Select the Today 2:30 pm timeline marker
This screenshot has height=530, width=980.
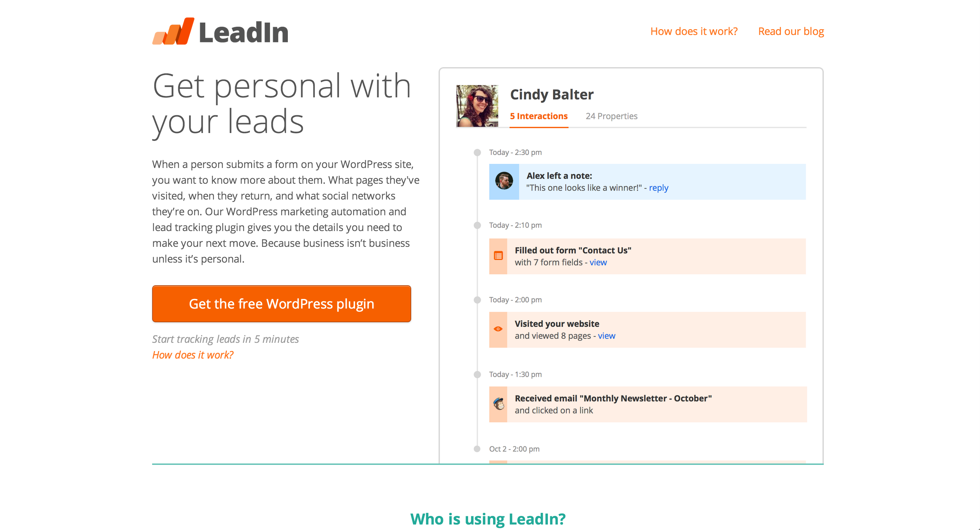click(x=477, y=153)
